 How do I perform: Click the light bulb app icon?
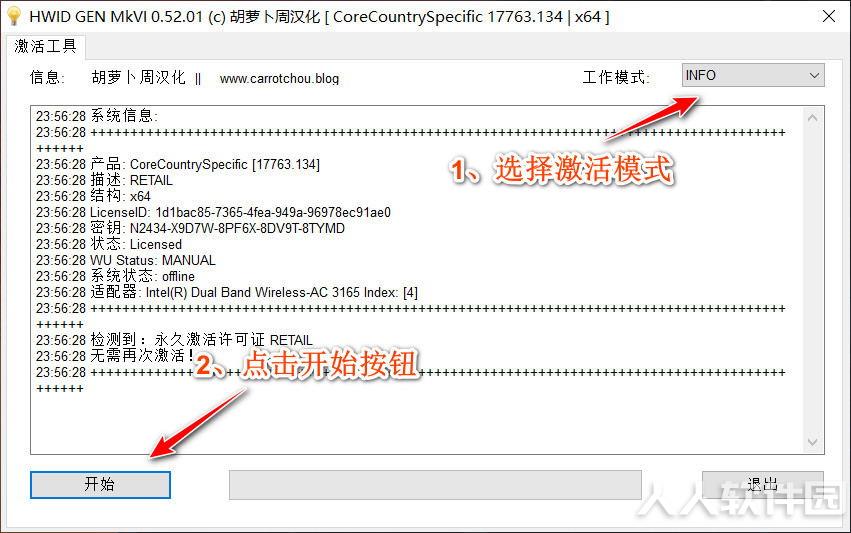tap(14, 16)
